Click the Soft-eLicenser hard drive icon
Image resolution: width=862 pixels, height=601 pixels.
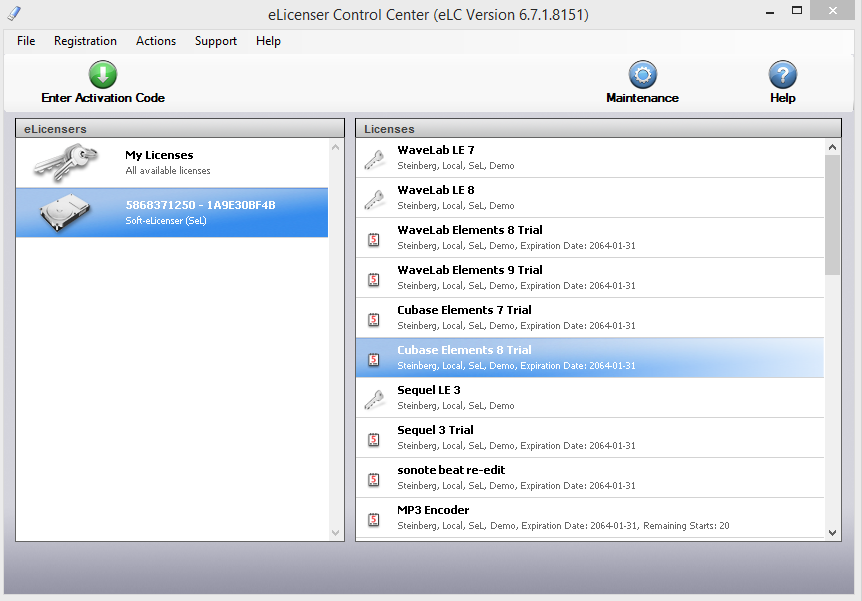pos(65,213)
